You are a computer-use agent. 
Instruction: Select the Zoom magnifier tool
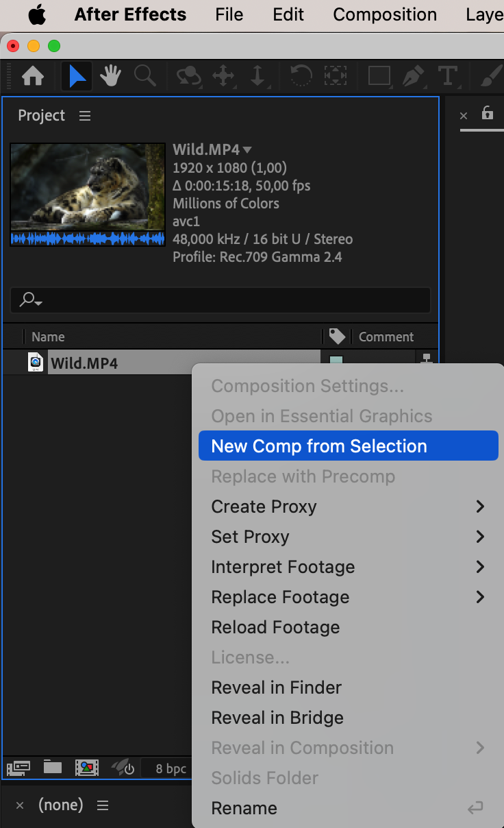tap(144, 75)
